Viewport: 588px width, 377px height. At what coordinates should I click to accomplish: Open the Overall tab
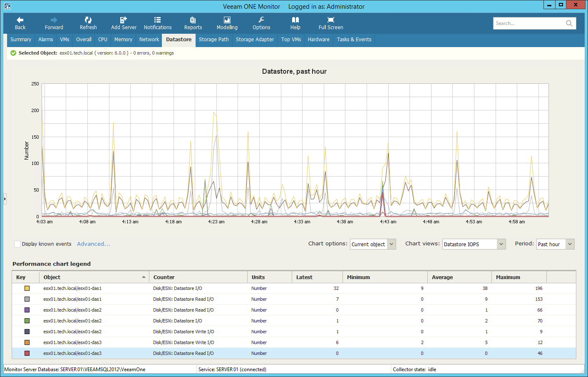(84, 40)
